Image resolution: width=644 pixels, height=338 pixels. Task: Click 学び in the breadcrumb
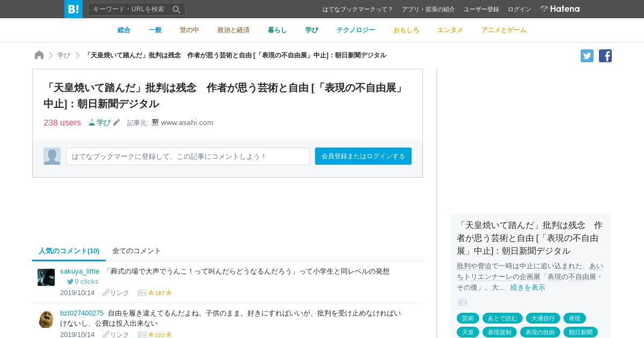point(64,55)
